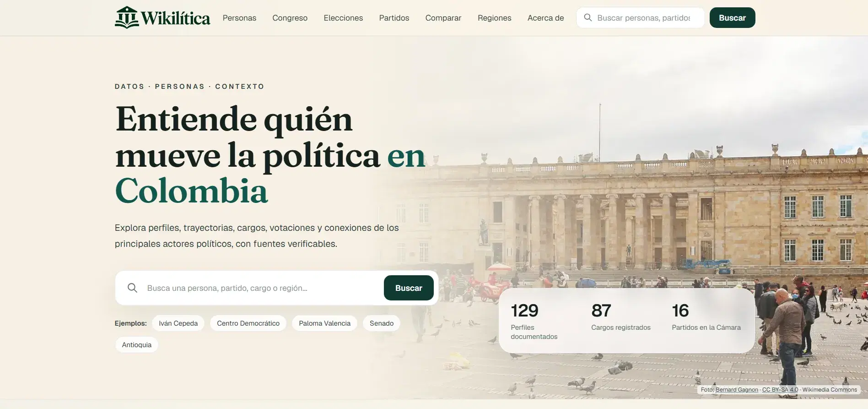Select the Centro Democrático example chip

[248, 323]
